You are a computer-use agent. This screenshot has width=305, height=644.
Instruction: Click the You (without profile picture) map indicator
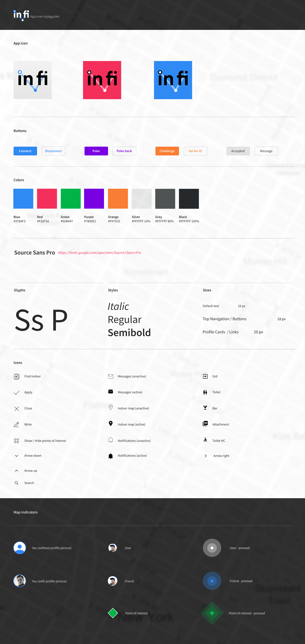20,548
